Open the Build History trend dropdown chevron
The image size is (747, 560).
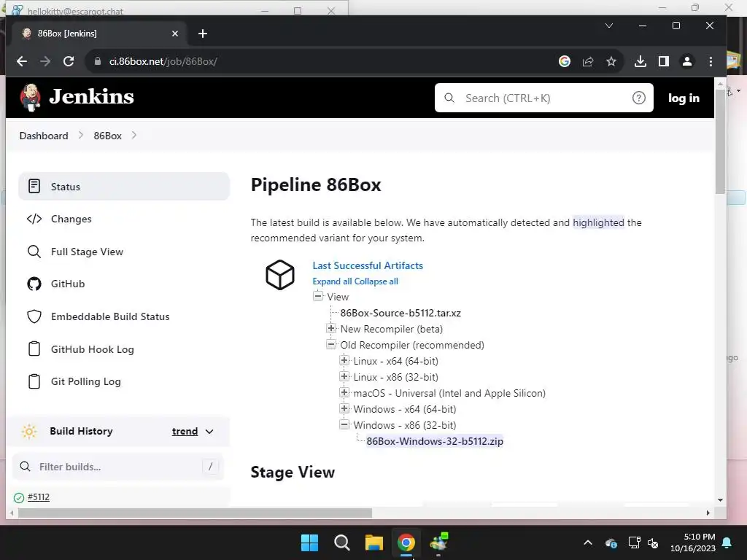[x=209, y=432]
